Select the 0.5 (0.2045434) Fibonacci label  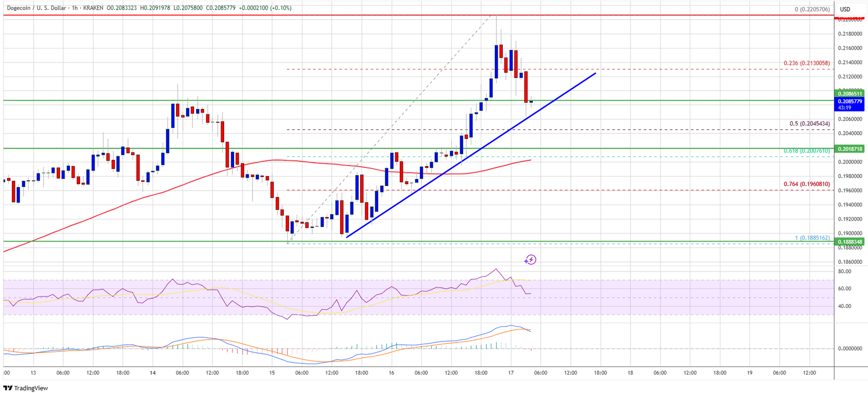pyautogui.click(x=809, y=123)
